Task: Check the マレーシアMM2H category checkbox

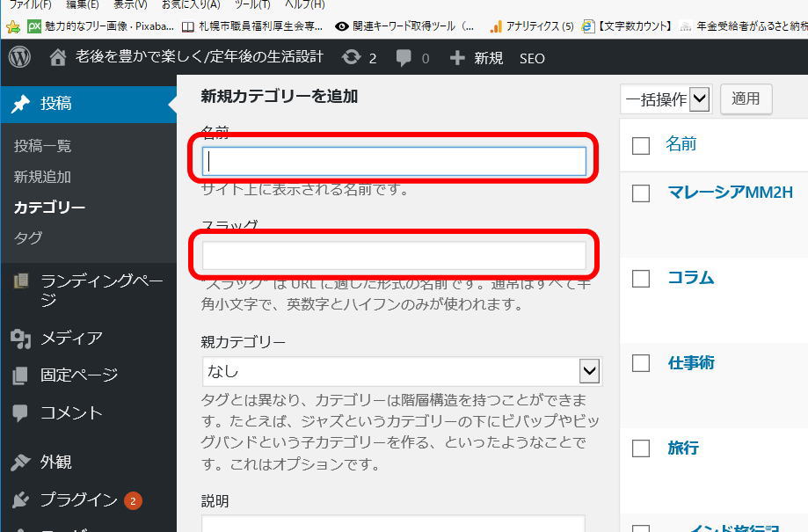Action: pyautogui.click(x=641, y=193)
